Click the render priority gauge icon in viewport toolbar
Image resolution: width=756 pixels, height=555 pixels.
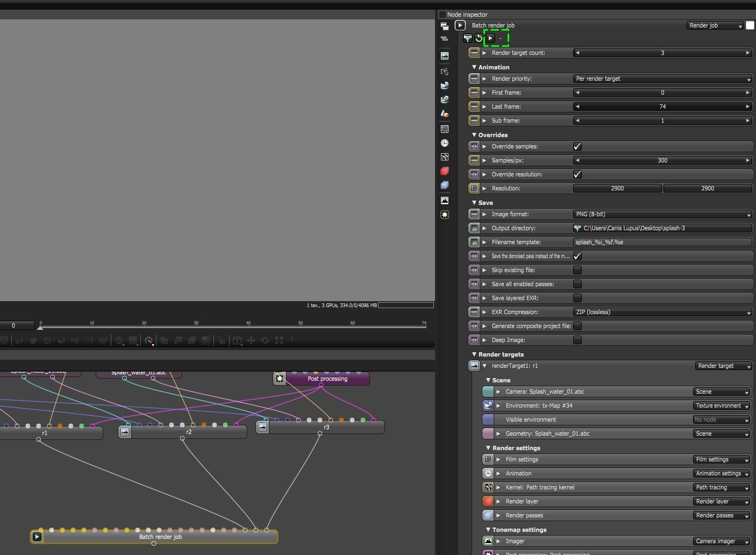tap(149, 340)
